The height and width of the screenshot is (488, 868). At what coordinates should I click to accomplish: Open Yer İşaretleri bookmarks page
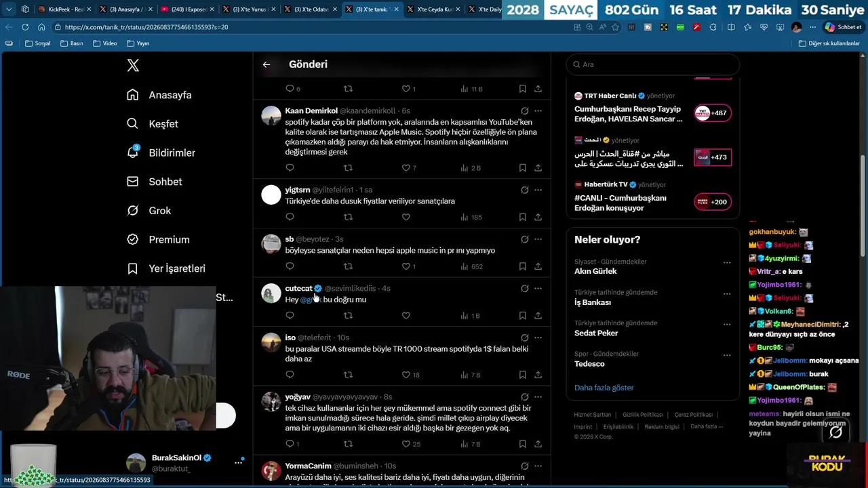point(166,268)
